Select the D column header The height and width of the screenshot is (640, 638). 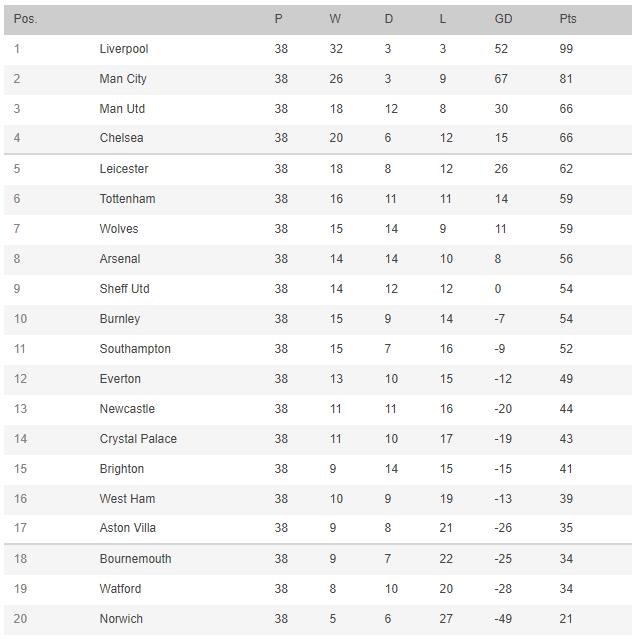coord(389,19)
